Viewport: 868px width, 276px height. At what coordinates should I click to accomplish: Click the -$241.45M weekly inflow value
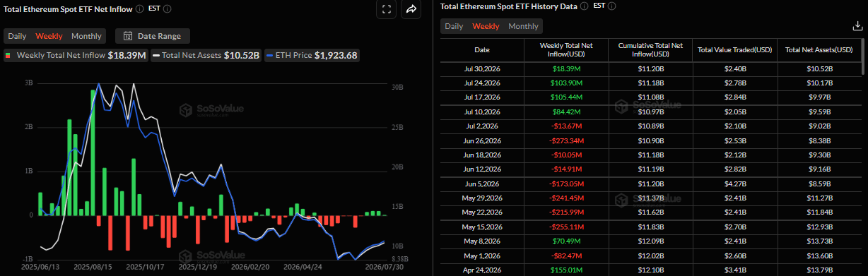565,198
